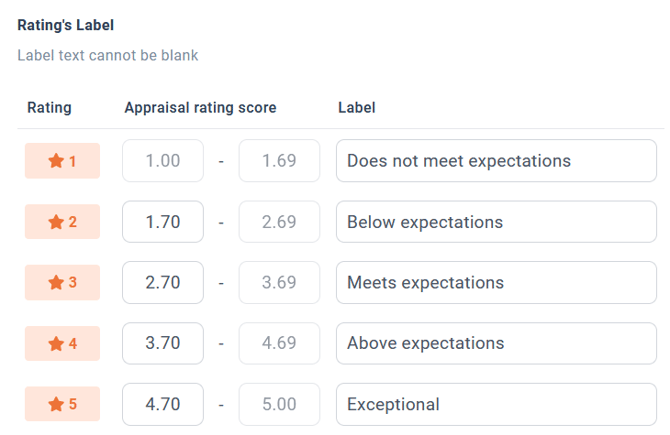This screenshot has width=670, height=435.
Task: Select the 2.69 maximum score field
Action: 279,222
